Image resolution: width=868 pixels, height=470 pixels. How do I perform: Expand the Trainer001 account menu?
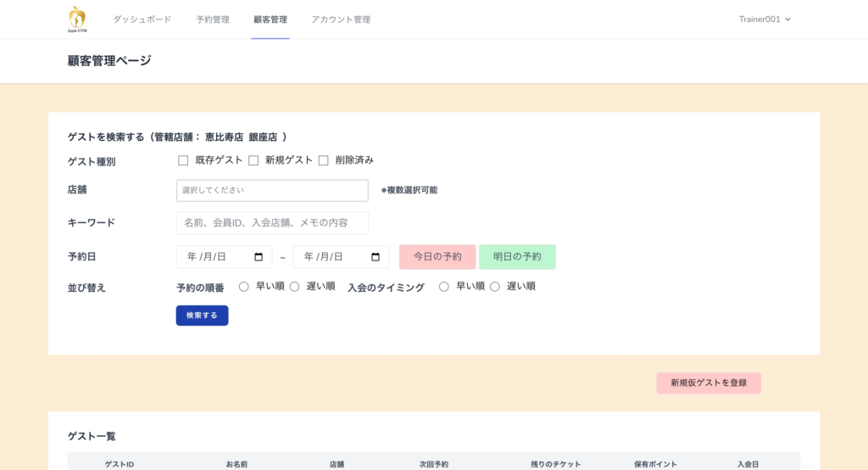[765, 19]
